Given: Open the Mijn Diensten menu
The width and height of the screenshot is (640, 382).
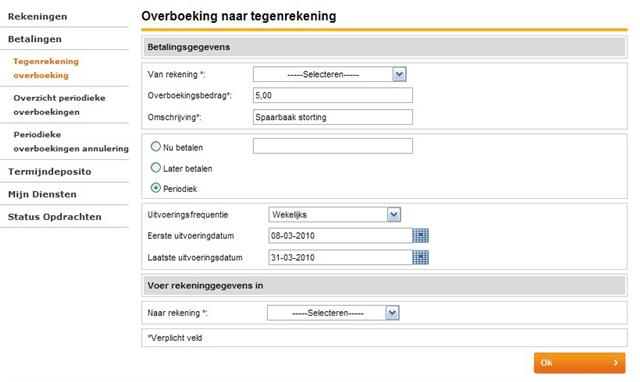Looking at the screenshot, I should (x=42, y=194).
